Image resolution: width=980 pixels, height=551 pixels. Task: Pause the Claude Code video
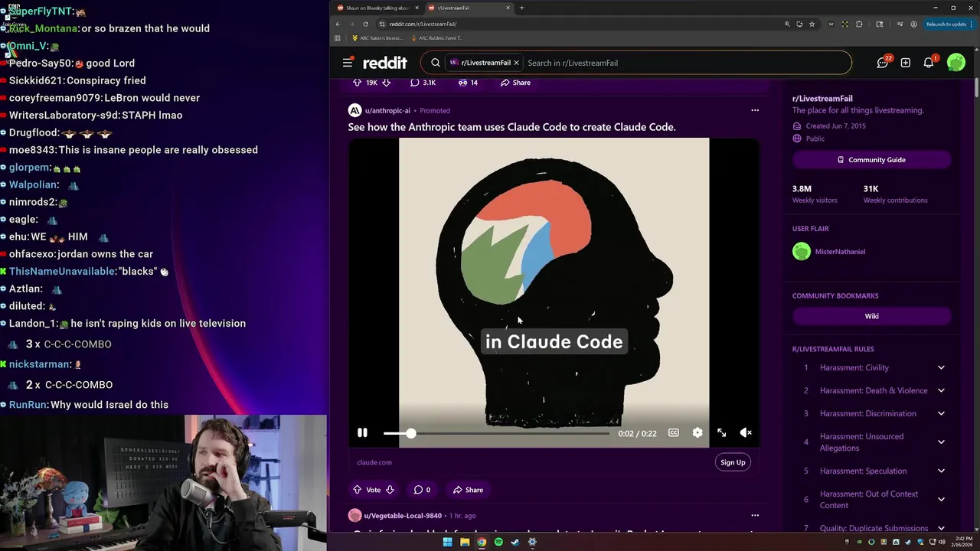click(x=362, y=433)
